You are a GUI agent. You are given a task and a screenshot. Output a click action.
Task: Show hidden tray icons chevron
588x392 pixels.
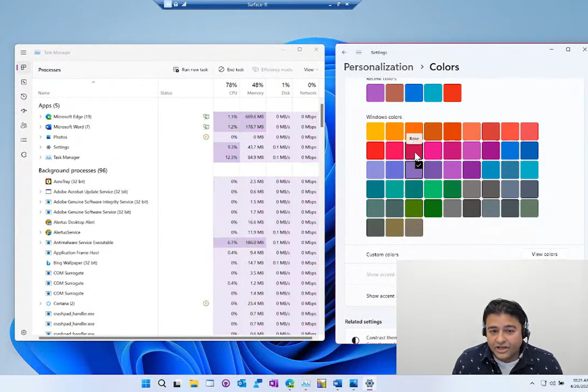click(x=532, y=383)
